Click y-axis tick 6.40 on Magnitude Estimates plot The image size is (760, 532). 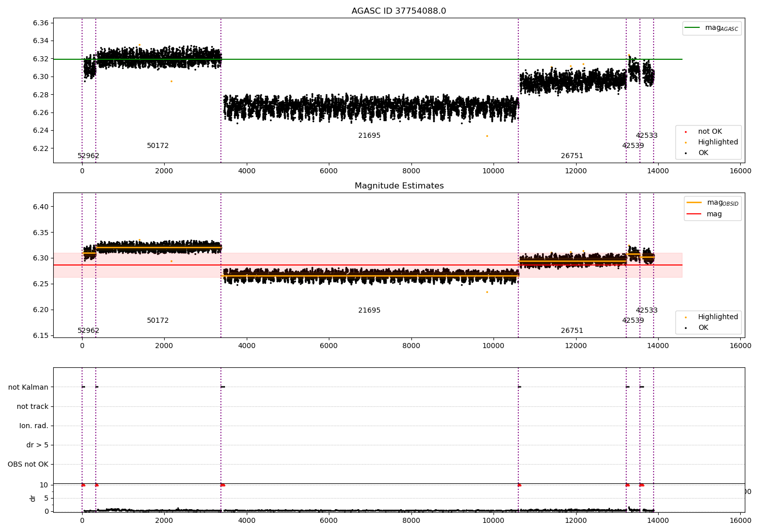[x=40, y=207]
